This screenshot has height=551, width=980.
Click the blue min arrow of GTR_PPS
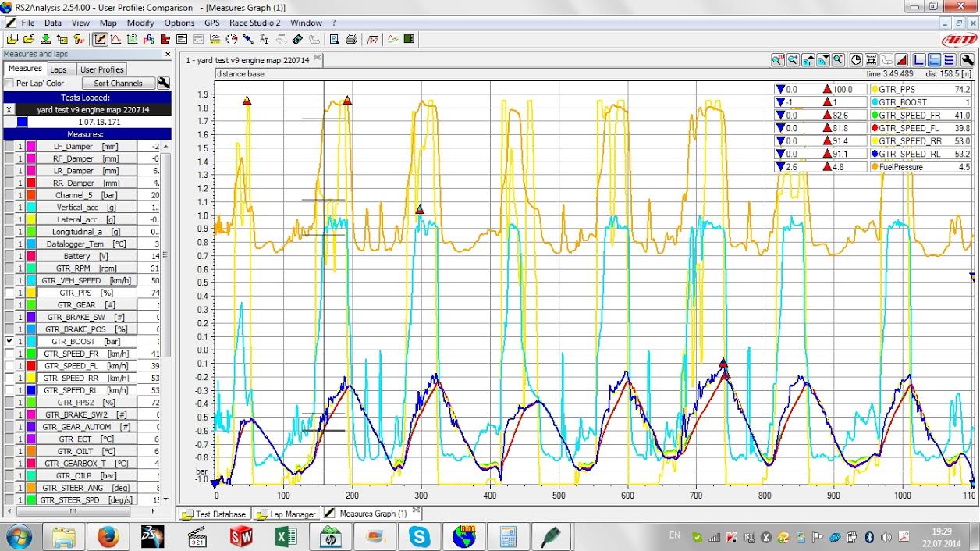click(x=780, y=90)
